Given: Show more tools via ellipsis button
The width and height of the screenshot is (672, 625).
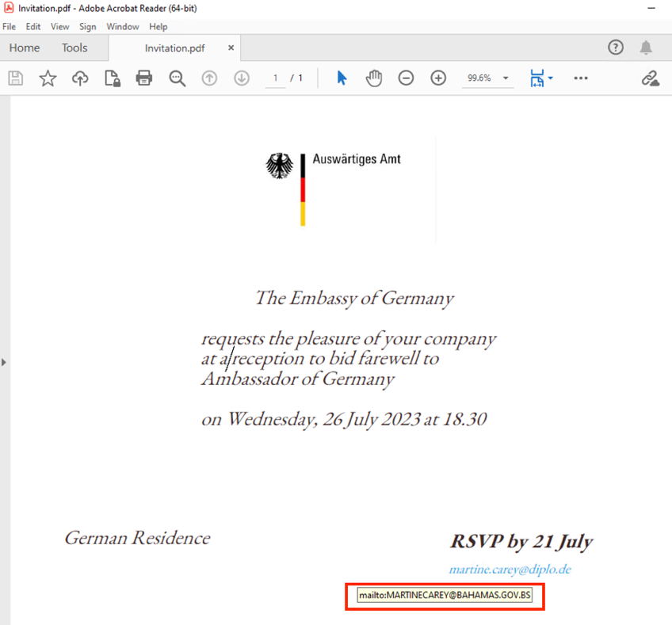Looking at the screenshot, I should (581, 78).
